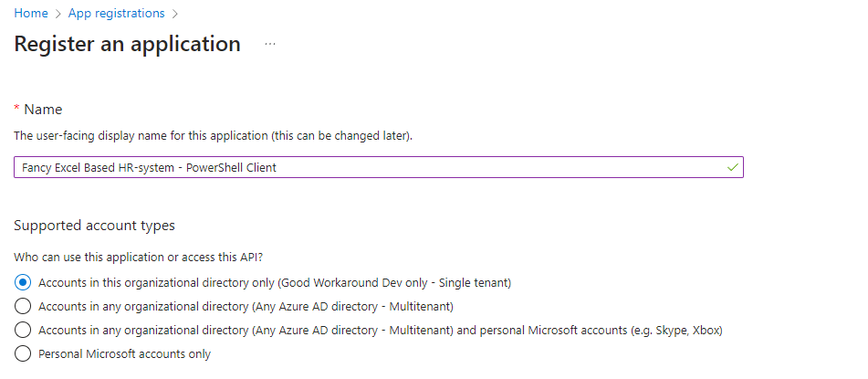Pick the Personal Microsoft accounts only radio
Image resolution: width=868 pixels, height=379 pixels.
point(23,353)
